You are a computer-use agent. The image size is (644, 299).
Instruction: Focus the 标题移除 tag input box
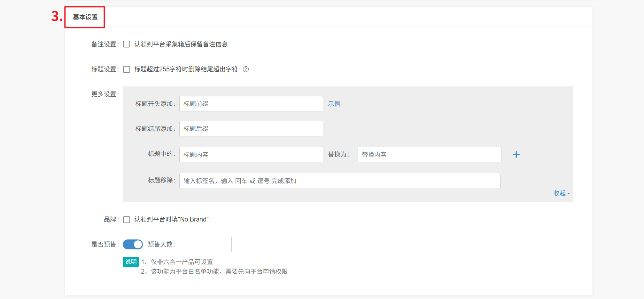click(339, 181)
